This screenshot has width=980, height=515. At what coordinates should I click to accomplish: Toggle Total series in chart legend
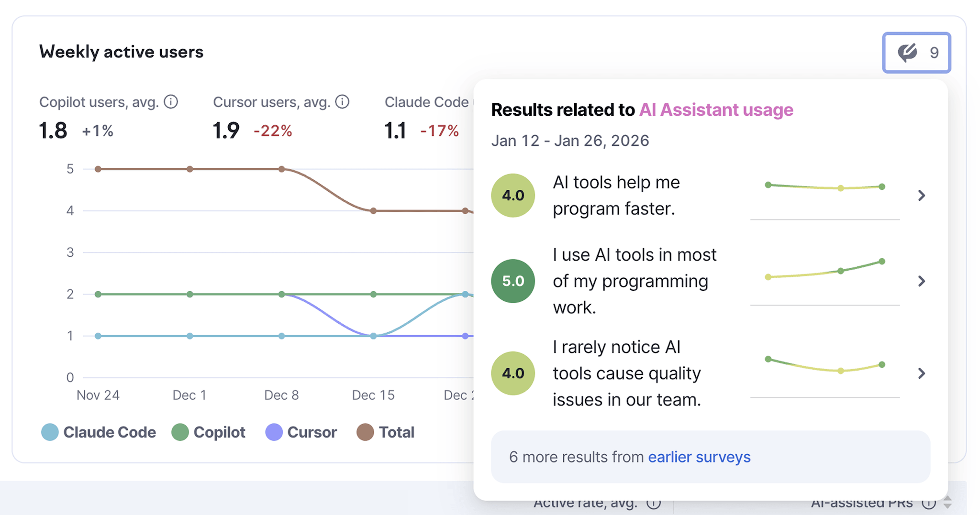point(386,432)
